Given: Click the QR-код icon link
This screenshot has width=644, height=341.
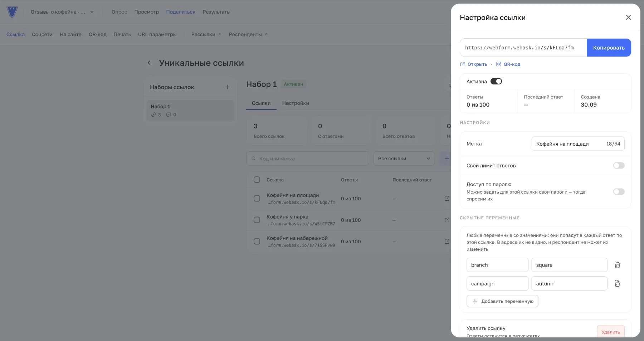Looking at the screenshot, I should point(508,64).
